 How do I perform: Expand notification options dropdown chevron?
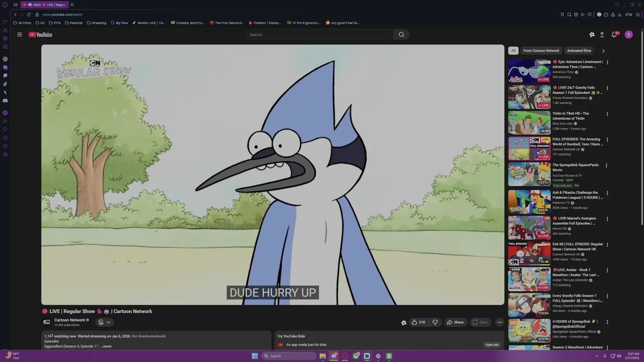point(108,322)
